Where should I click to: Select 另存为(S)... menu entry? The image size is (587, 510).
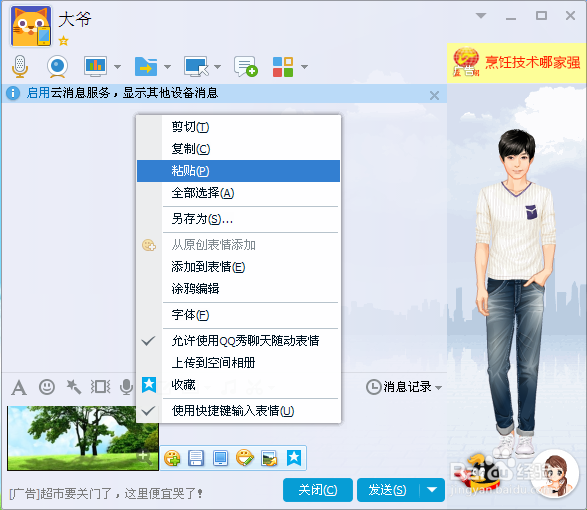pos(238,219)
